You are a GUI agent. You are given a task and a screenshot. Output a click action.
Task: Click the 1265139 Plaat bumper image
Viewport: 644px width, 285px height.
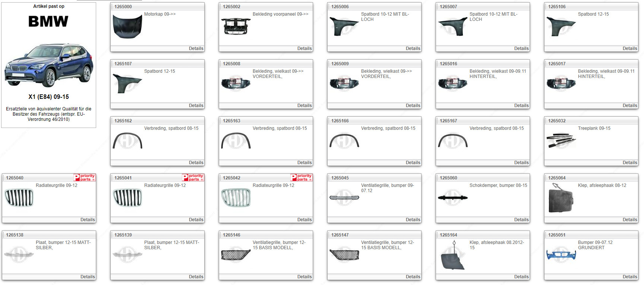click(x=127, y=255)
